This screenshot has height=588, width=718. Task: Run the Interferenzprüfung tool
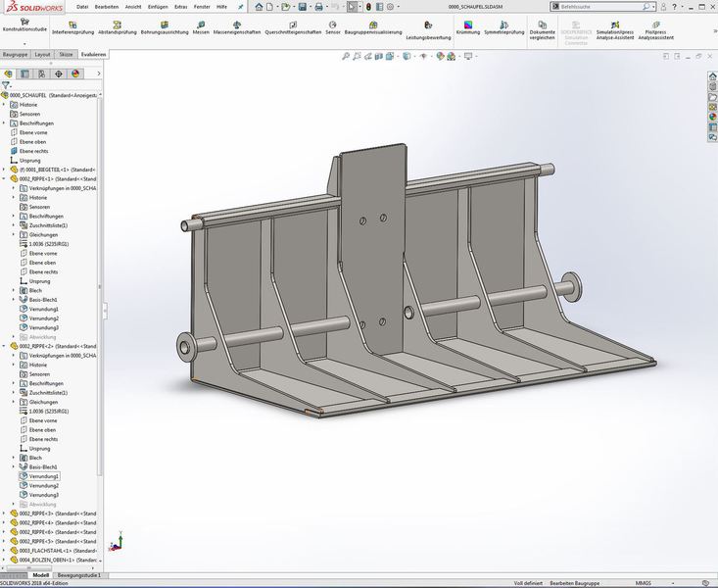(x=72, y=28)
